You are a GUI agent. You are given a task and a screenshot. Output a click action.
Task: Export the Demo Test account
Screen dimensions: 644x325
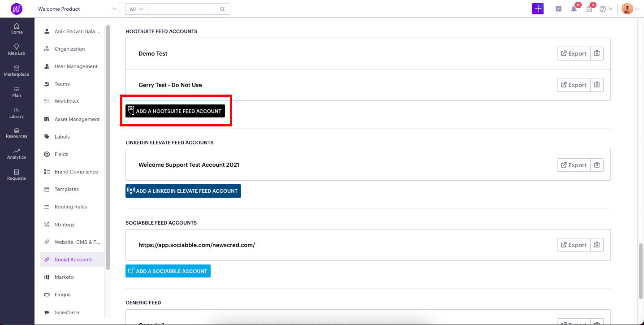(574, 53)
